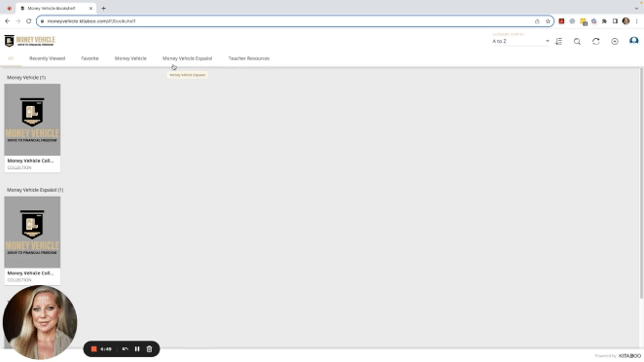Click the browser back arrow

pyautogui.click(x=8, y=21)
